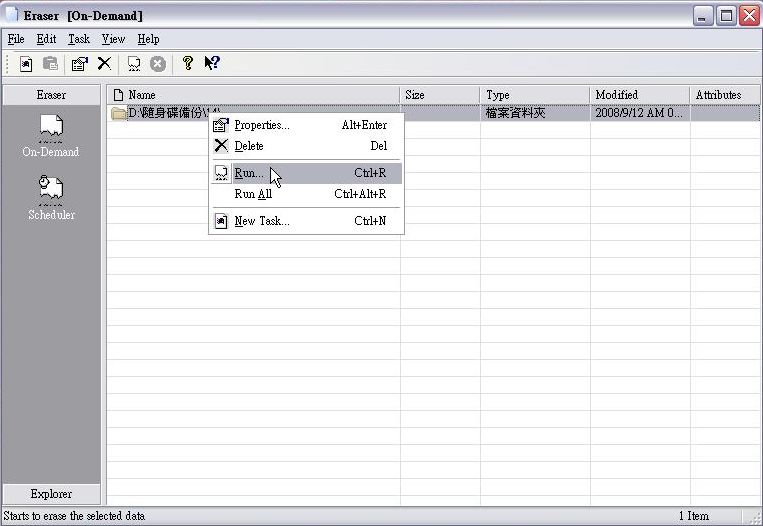Choose Run... in the context menu
This screenshot has height=526, width=763.
(307, 173)
